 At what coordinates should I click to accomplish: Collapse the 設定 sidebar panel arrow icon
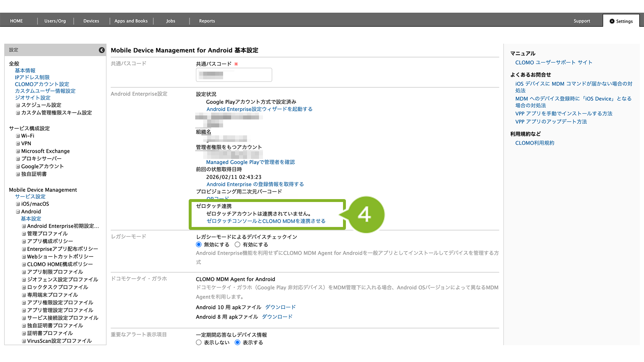point(102,50)
